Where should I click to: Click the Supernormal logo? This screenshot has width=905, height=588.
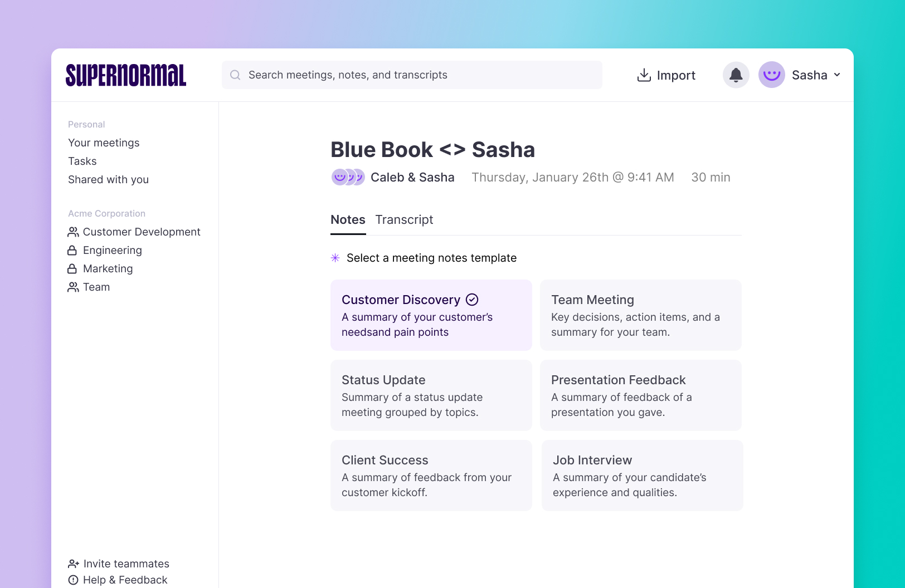pyautogui.click(x=126, y=74)
